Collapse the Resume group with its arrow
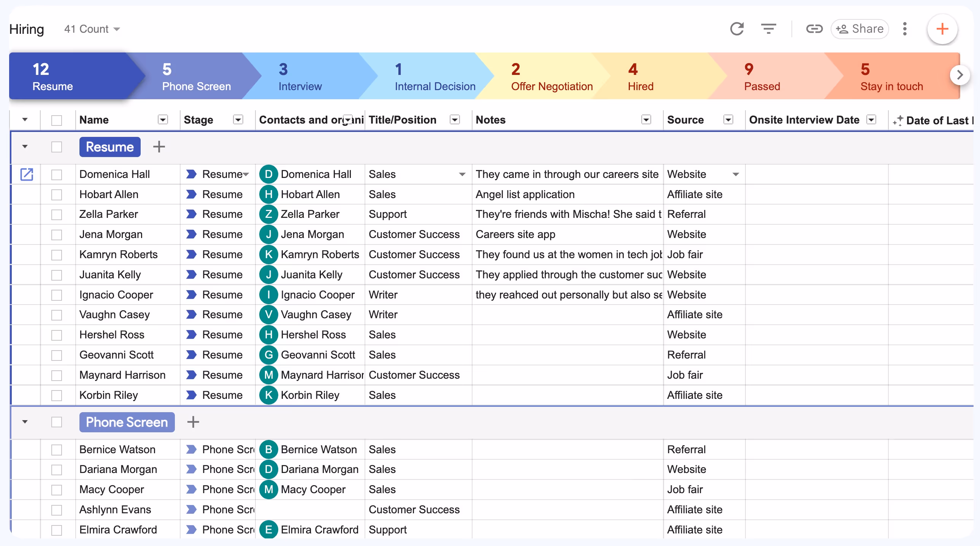This screenshot has height=546, width=980. [25, 147]
